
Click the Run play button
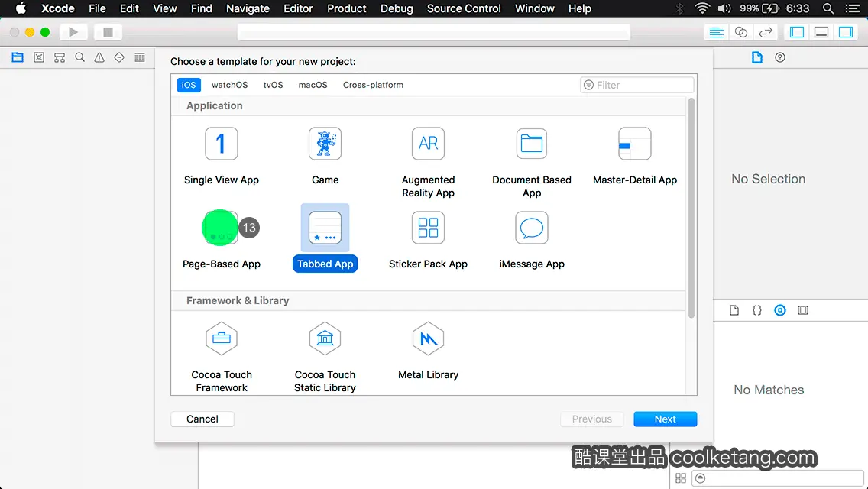pyautogui.click(x=73, y=32)
